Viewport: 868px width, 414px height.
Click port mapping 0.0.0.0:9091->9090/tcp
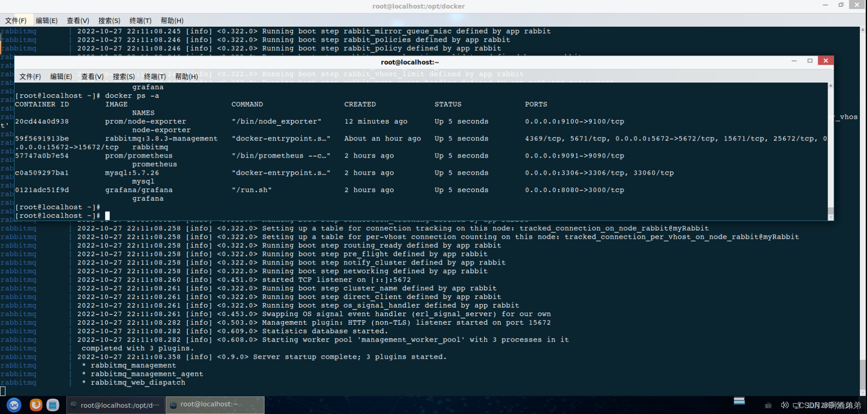pos(575,156)
